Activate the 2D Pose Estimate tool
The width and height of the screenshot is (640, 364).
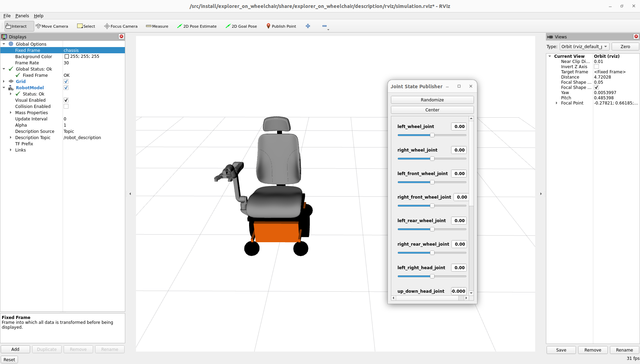[197, 26]
